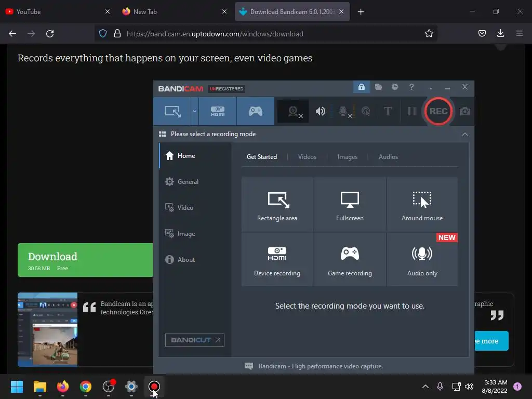Toggle mouse click effect icon

click(366, 111)
